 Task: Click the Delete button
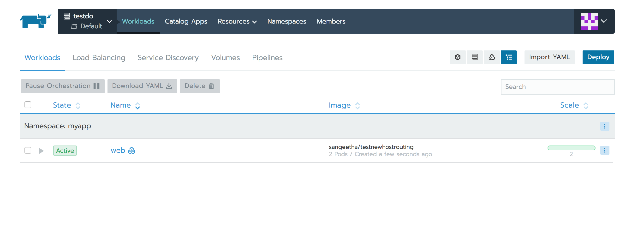[x=199, y=86]
